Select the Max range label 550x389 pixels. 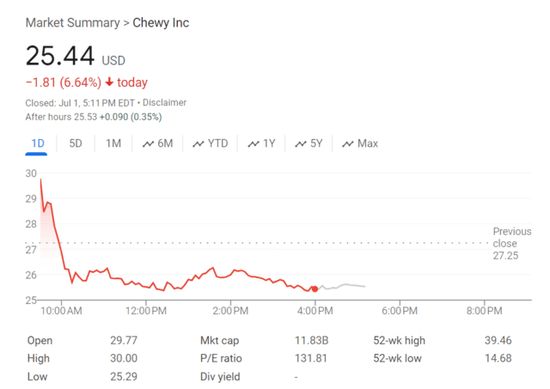pos(368,143)
